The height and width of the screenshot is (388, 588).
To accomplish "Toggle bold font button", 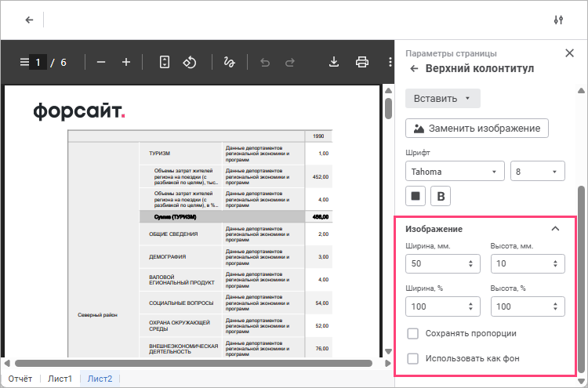I will point(440,196).
